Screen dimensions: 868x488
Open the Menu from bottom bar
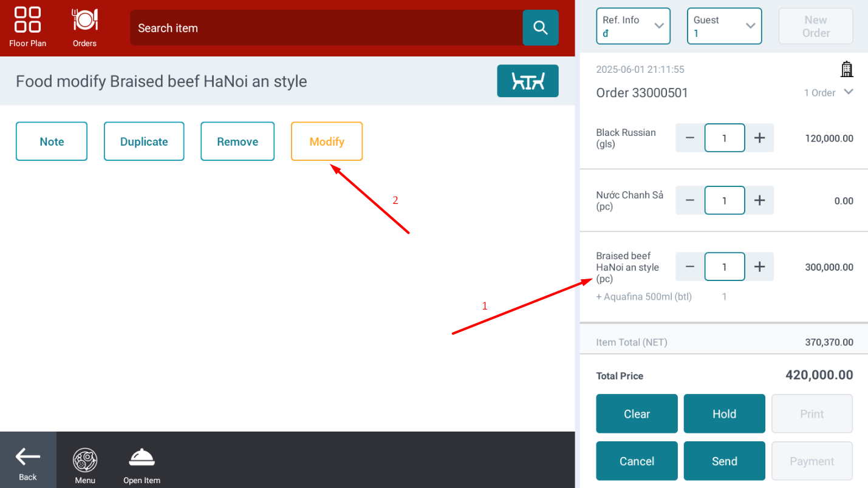85,466
